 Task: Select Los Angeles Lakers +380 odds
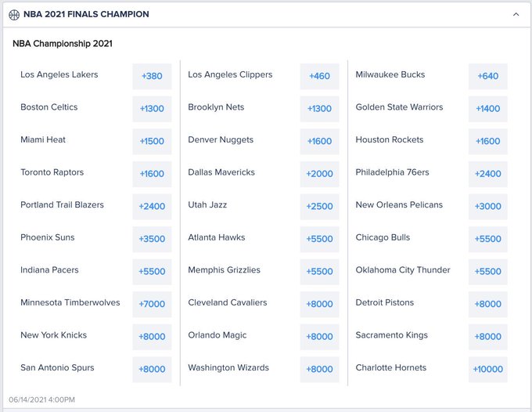[x=152, y=76]
